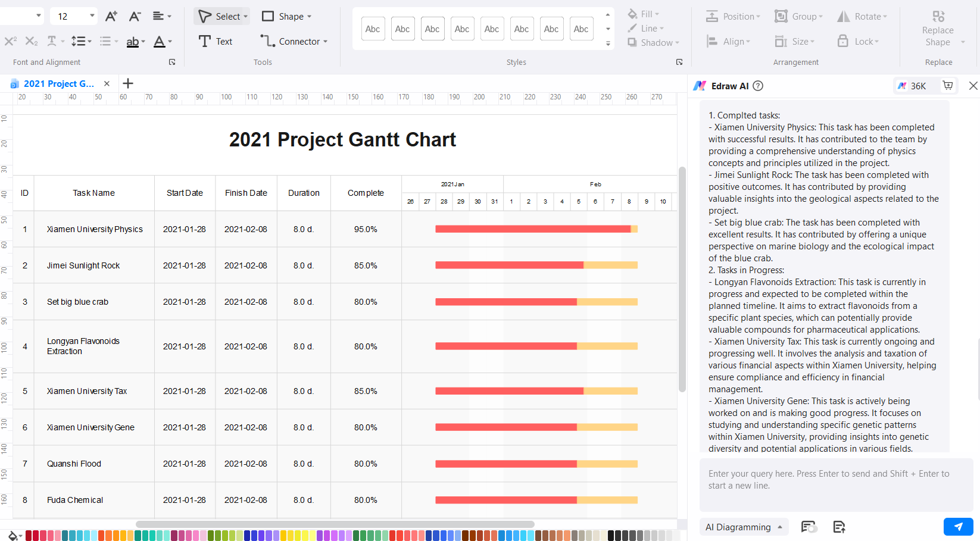Viewport: 980px width, 541px height.
Task: Open the Rotate dropdown
Action: pyautogui.click(x=862, y=16)
